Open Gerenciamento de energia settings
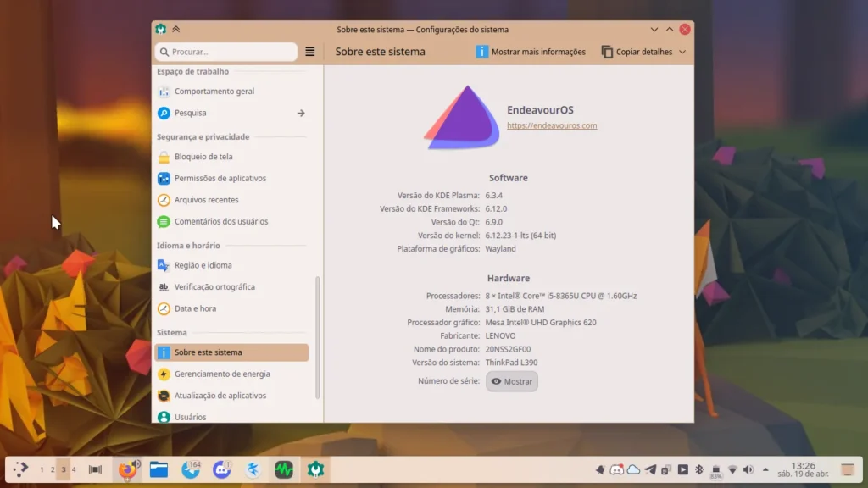Screen dimensions: 868x488 click(x=231, y=374)
